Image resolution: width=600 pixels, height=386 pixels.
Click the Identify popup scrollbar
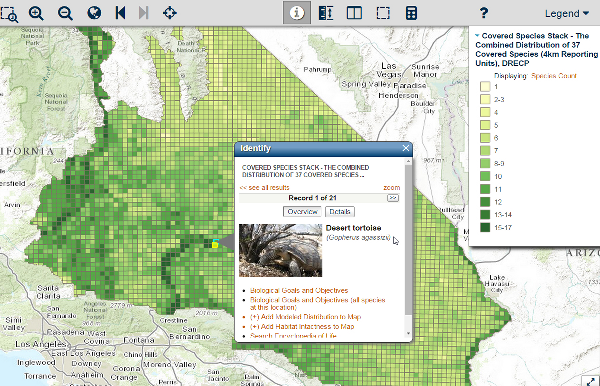pyautogui.click(x=408, y=240)
